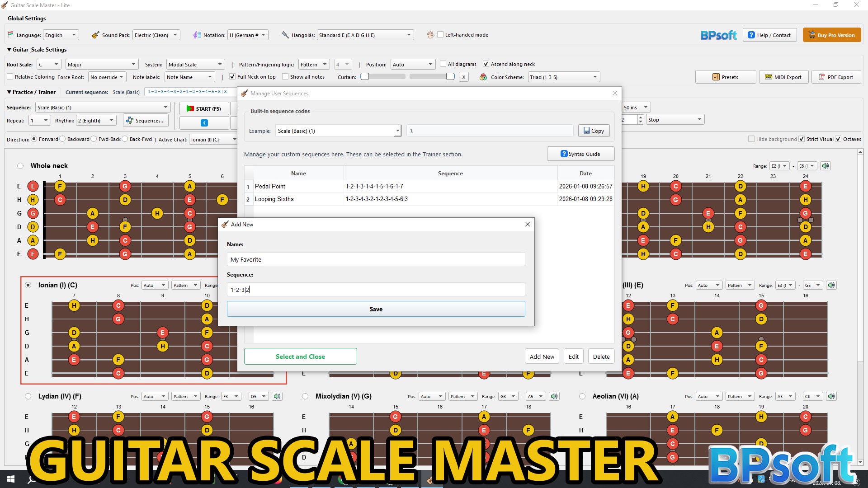
Task: Click the Language flag icon
Action: pyautogui.click(x=10, y=35)
